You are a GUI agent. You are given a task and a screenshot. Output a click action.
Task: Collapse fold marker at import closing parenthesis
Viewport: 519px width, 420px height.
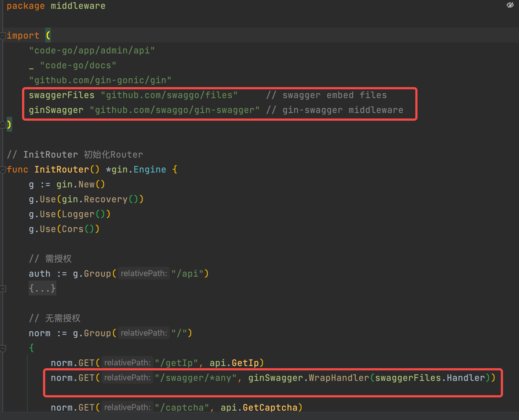[x=3, y=124]
